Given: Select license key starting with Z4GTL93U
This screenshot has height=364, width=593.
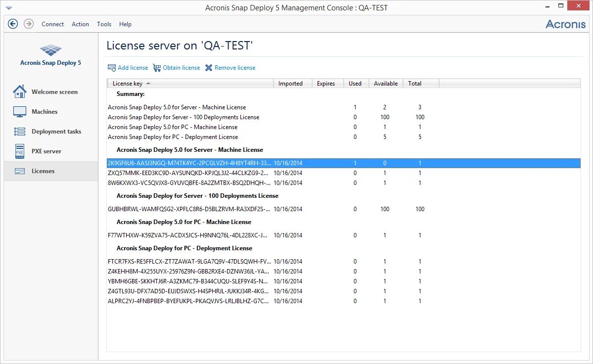Looking at the screenshot, I should (x=343, y=291).
